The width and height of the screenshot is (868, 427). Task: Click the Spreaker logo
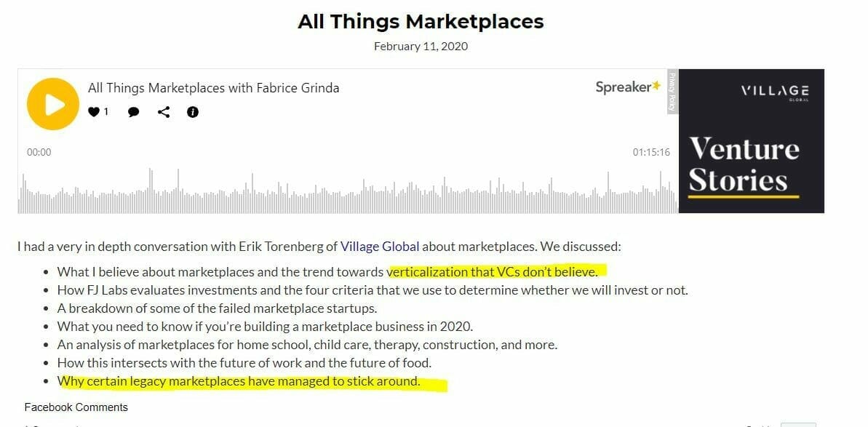click(x=629, y=87)
